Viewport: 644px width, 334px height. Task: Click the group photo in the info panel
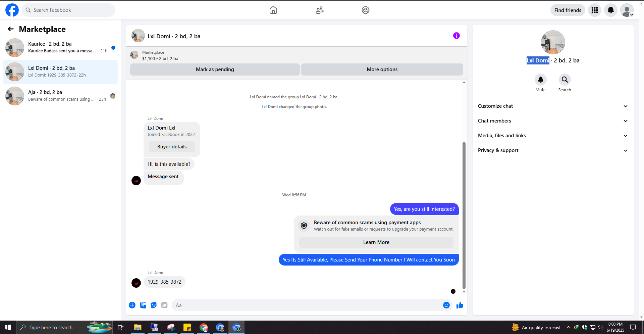click(x=553, y=42)
